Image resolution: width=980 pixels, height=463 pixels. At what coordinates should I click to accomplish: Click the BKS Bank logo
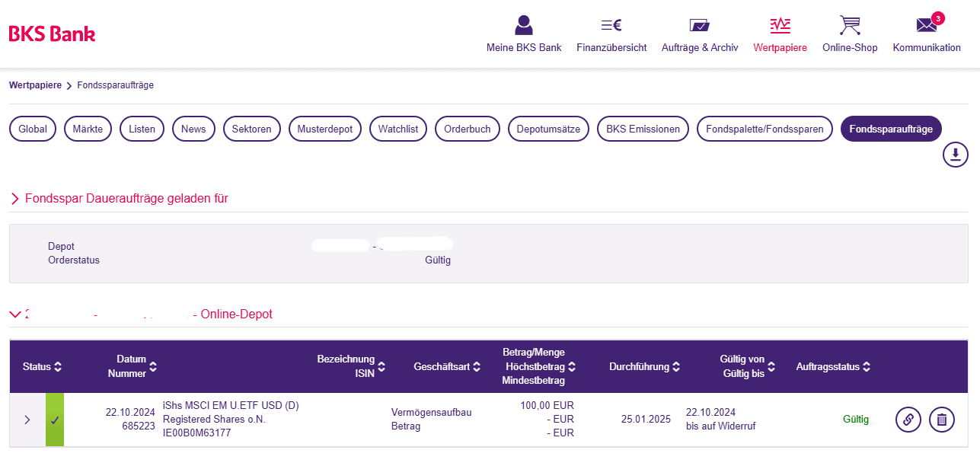tap(52, 34)
